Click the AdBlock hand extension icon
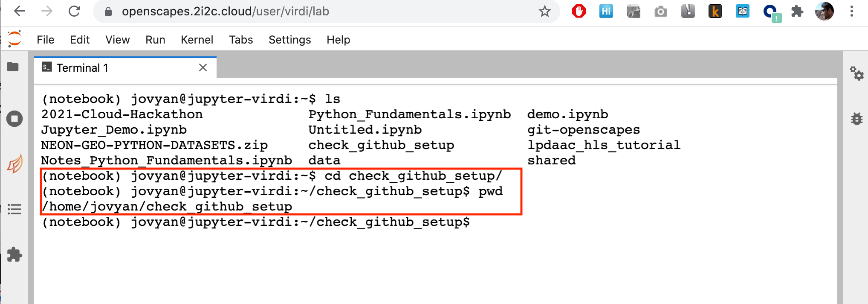Image resolution: width=868 pixels, height=304 pixels. pyautogui.click(x=579, y=12)
